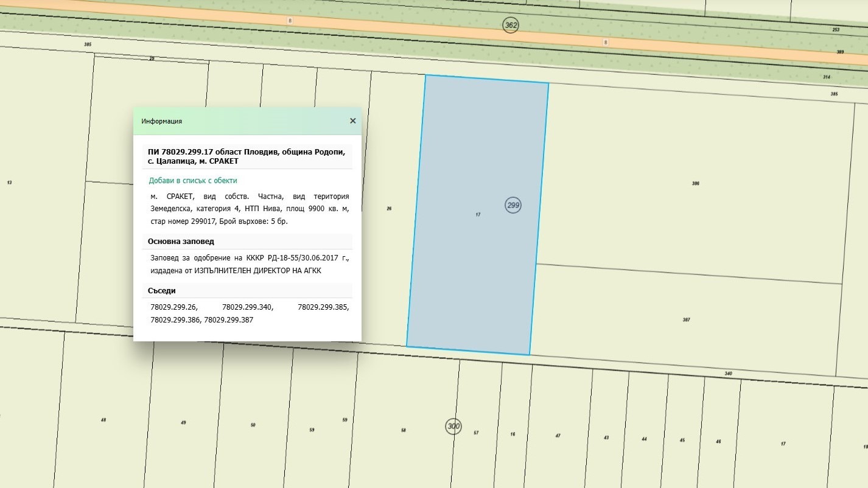Close the Информация popup window
The height and width of the screenshot is (488, 868).
pyautogui.click(x=352, y=121)
